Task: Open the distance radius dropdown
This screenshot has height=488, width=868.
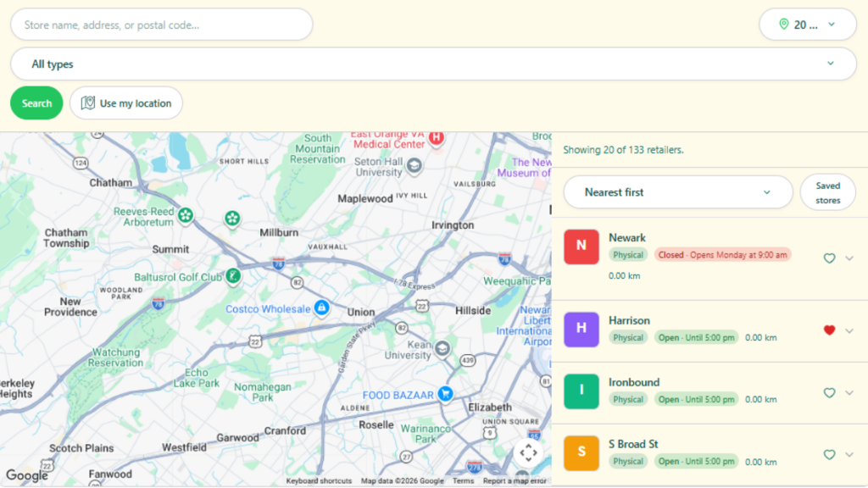Action: pos(808,25)
